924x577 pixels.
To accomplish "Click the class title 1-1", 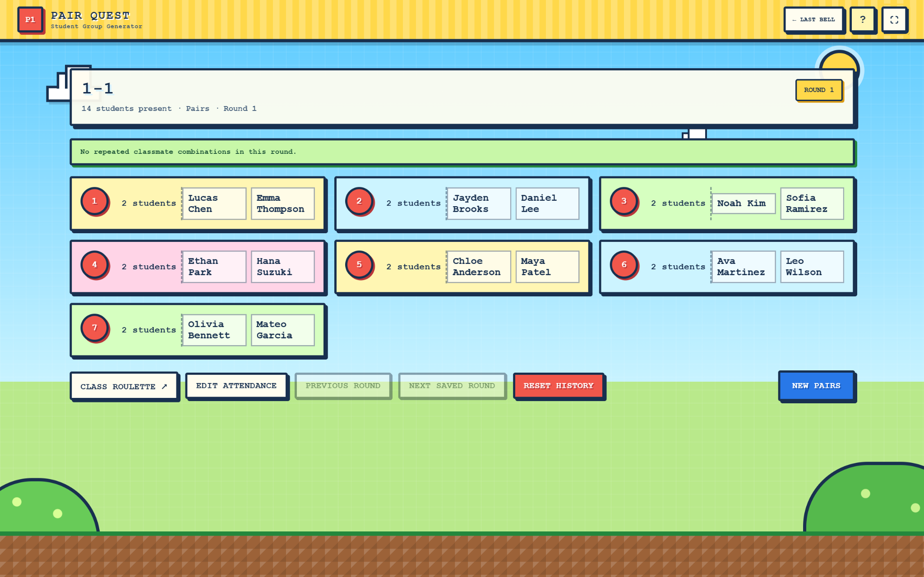I will pyautogui.click(x=97, y=88).
